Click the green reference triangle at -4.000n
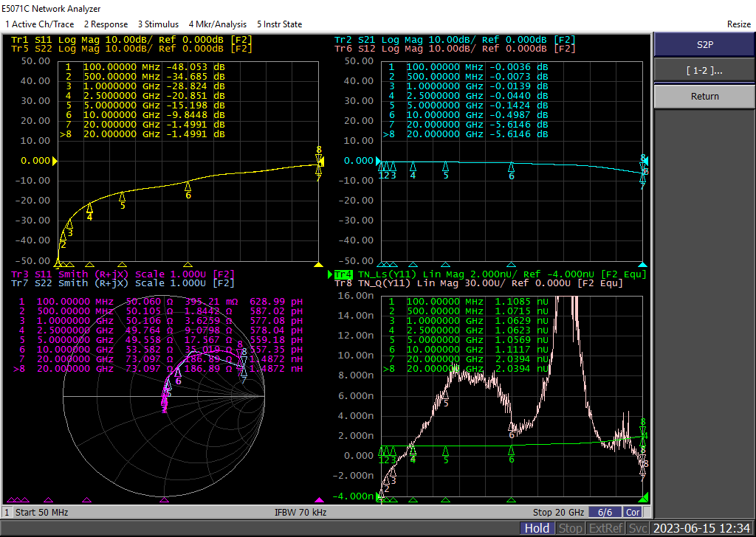 pyautogui.click(x=378, y=496)
